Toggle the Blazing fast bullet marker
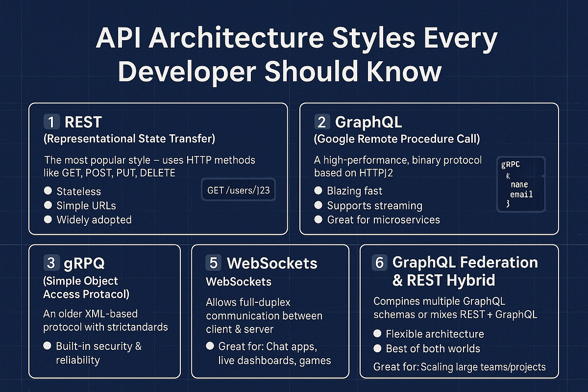 [x=319, y=191]
